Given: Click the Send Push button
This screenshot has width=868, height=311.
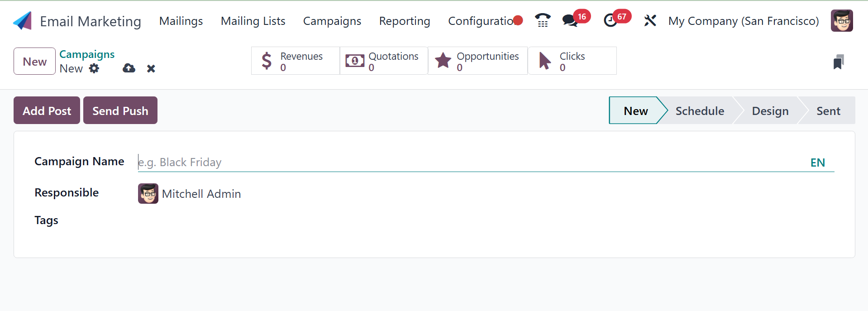Looking at the screenshot, I should (x=120, y=110).
